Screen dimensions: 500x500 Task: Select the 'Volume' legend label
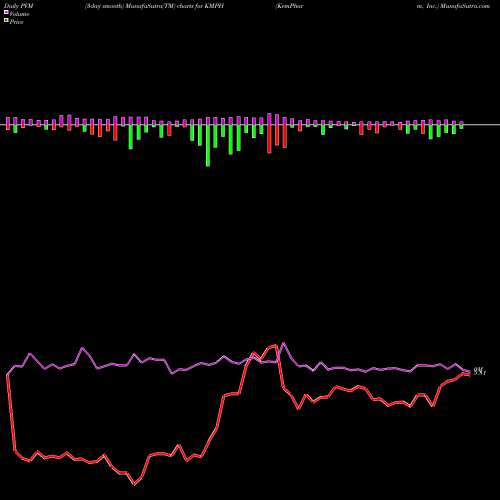point(19,14)
